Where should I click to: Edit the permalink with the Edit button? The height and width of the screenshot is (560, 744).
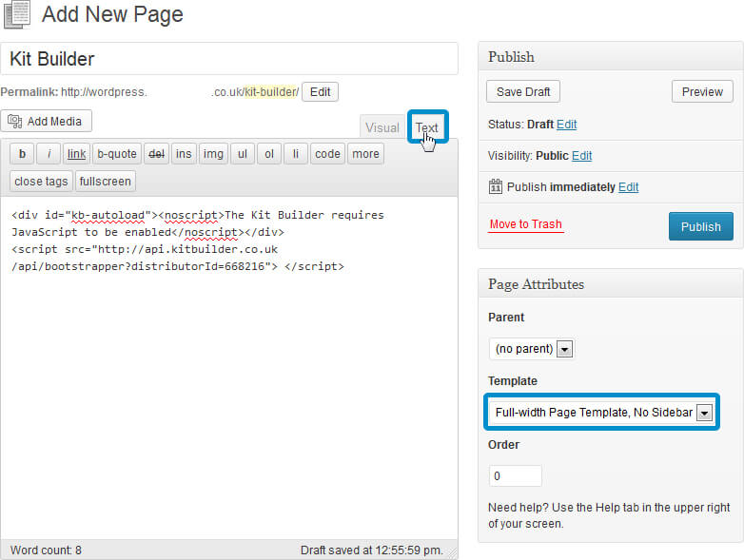[x=320, y=92]
